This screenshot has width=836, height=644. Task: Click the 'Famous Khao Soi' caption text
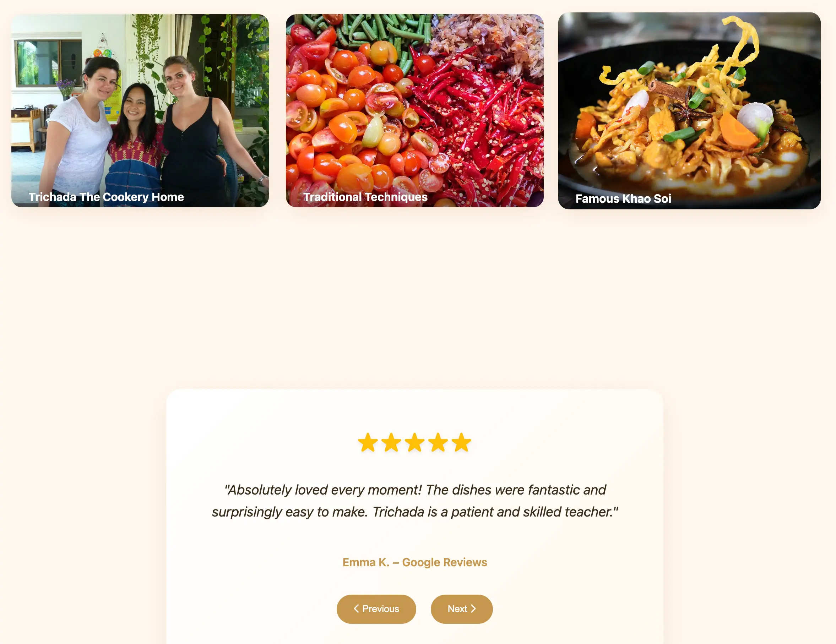point(623,198)
